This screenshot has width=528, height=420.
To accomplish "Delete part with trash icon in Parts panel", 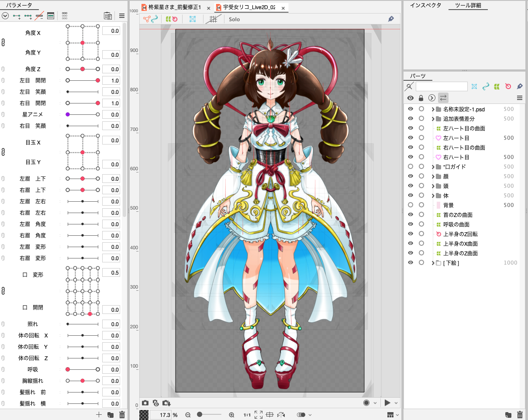I will [520, 415].
